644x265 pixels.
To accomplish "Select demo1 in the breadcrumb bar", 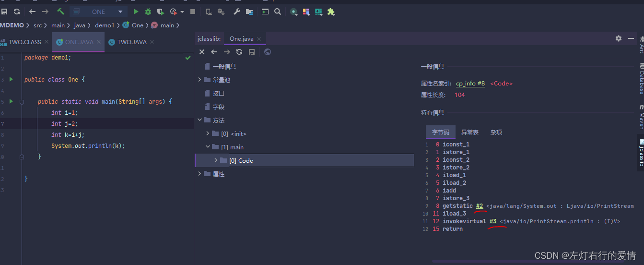I will tap(105, 25).
